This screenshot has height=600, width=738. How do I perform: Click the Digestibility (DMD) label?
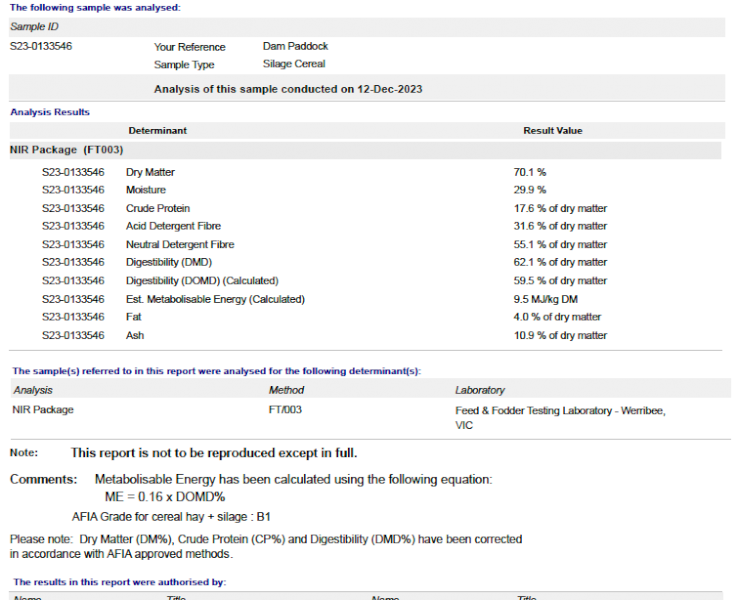pos(169,263)
